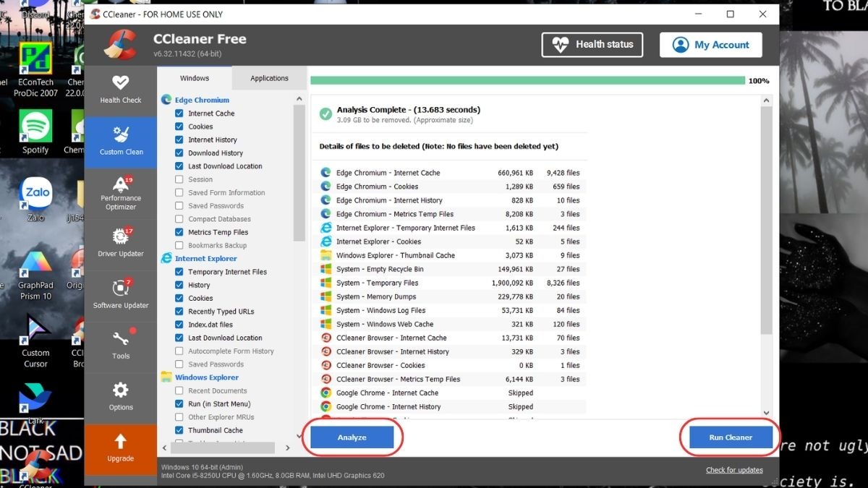Click the Internet Explorer icon in the tree
This screenshot has height=488, width=868.
pyautogui.click(x=166, y=258)
